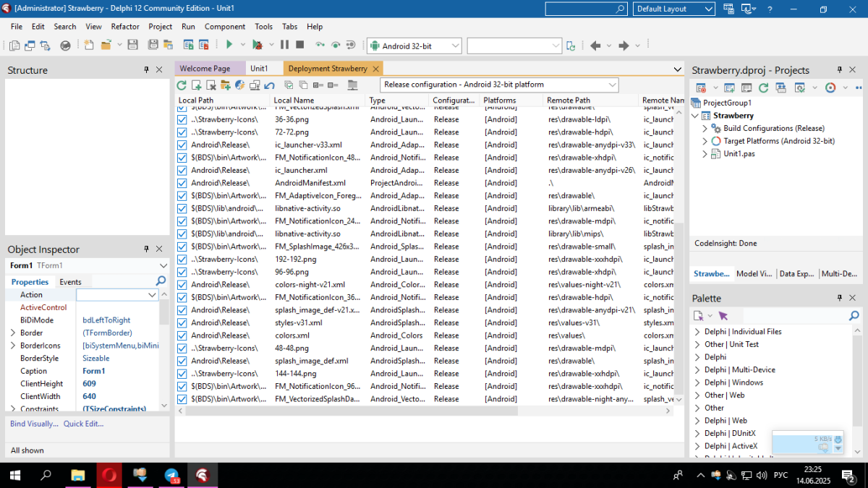Click the Save floppy disk icon
The height and width of the screenshot is (488, 868).
tap(132, 45)
